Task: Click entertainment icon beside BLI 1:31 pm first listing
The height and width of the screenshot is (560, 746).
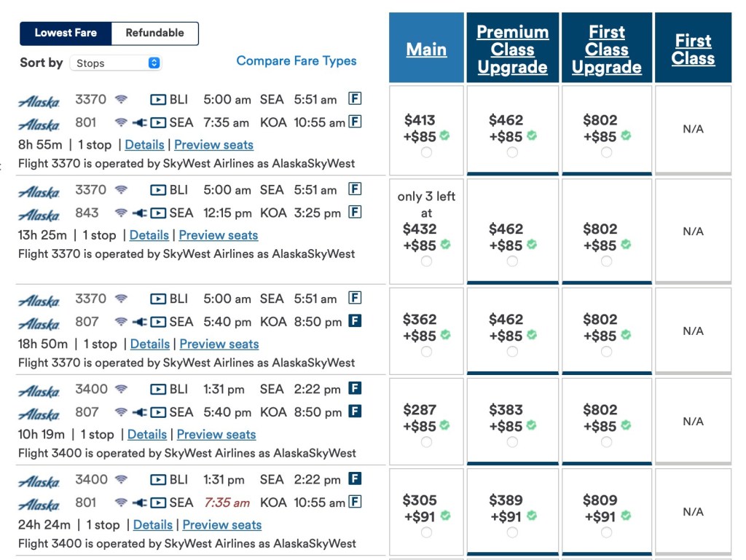Action: [157, 390]
